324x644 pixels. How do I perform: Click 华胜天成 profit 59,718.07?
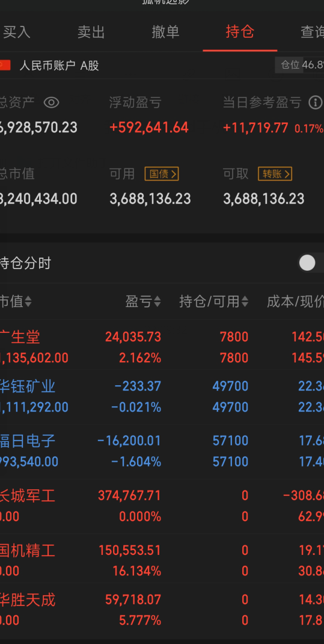(x=133, y=599)
